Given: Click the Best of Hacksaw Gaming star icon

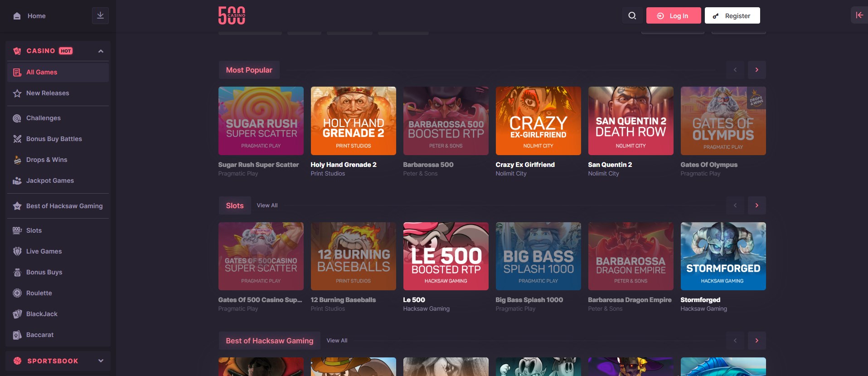Looking at the screenshot, I should coord(17,206).
